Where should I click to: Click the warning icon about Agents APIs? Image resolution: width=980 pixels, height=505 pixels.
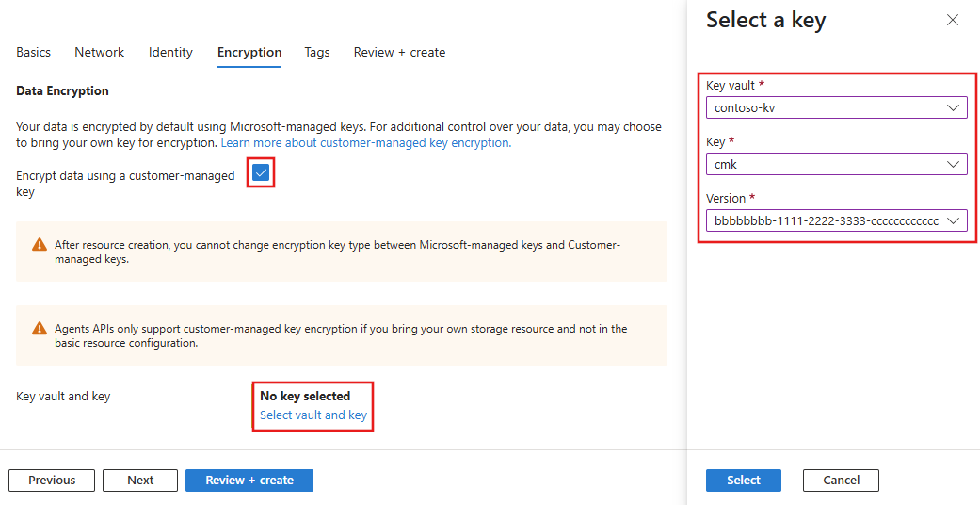(39, 329)
